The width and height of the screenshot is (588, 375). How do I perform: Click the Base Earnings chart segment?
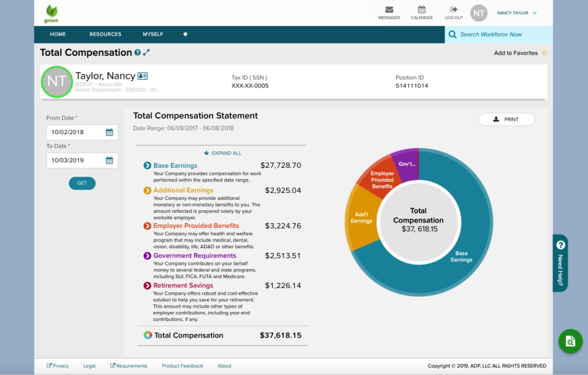click(x=462, y=257)
